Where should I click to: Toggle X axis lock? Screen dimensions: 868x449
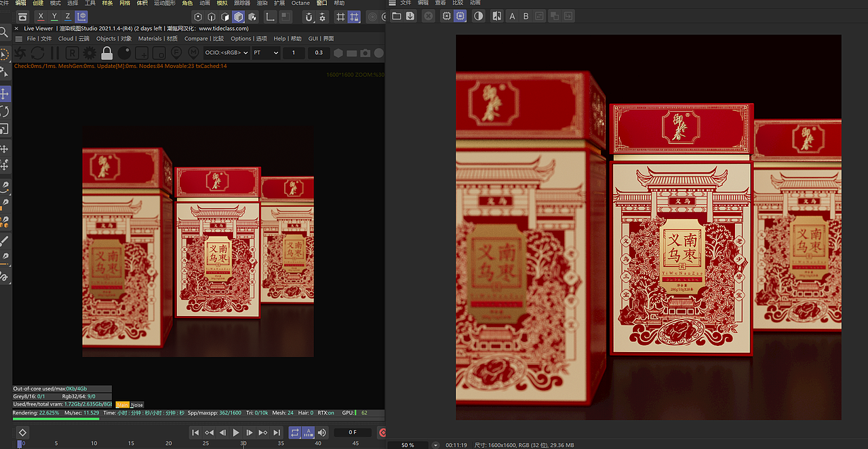click(41, 16)
